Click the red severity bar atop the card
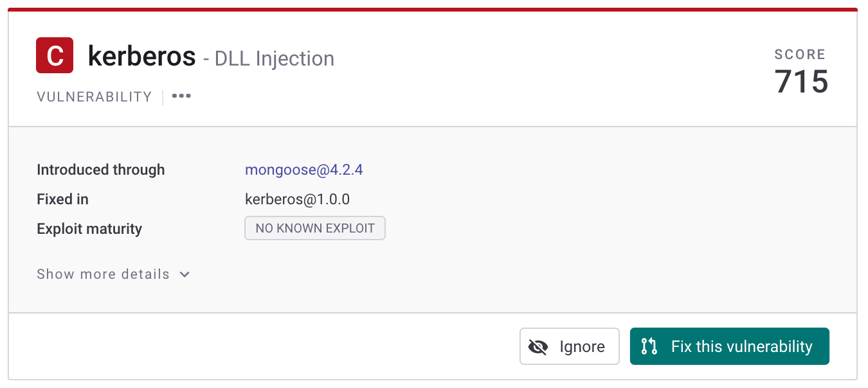Viewport: 868px width, 388px height. (x=433, y=10)
